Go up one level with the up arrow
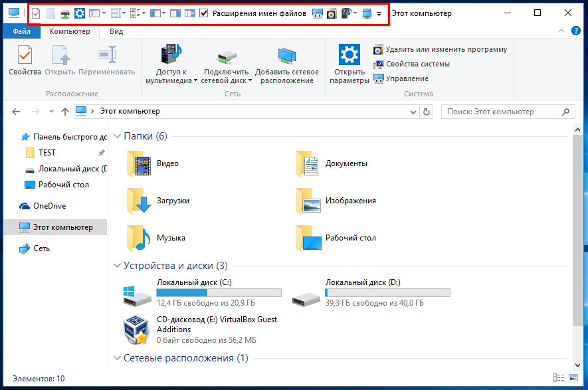This screenshot has width=588, height=390. (65, 112)
